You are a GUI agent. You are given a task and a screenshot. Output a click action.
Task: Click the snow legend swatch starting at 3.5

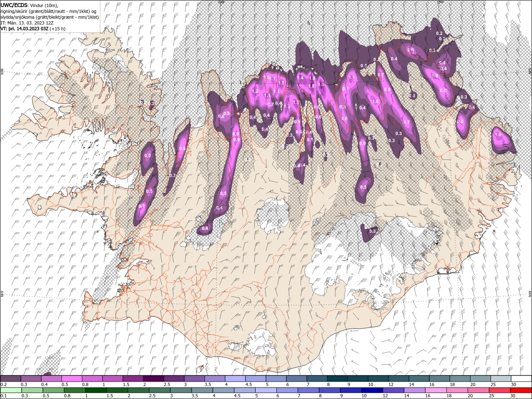214,379
